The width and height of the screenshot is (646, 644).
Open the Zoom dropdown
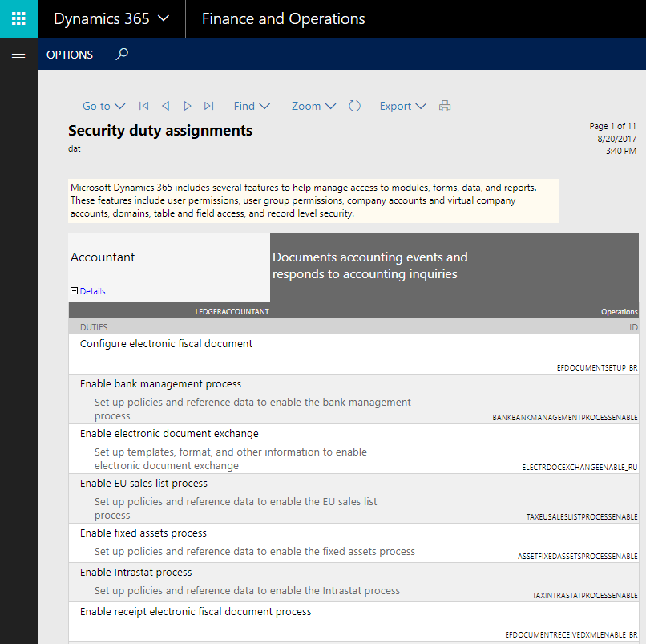(x=313, y=106)
